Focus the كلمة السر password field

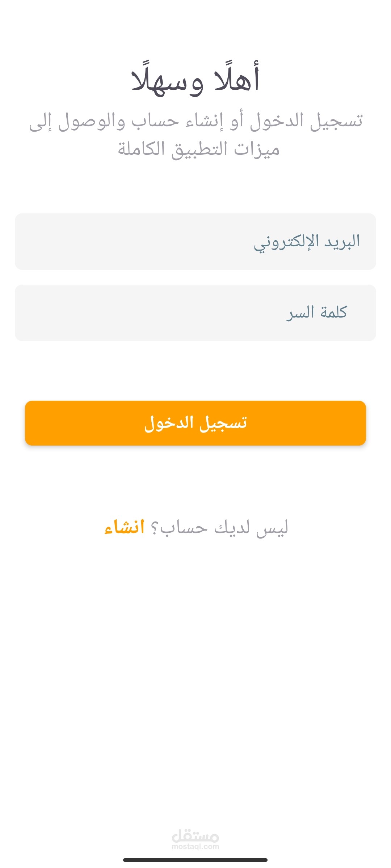tap(195, 313)
